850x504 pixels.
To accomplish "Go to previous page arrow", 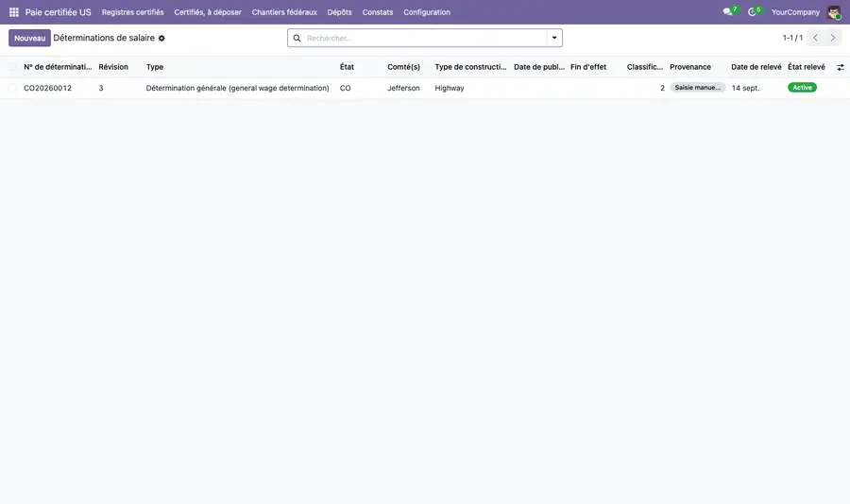I will [x=815, y=38].
